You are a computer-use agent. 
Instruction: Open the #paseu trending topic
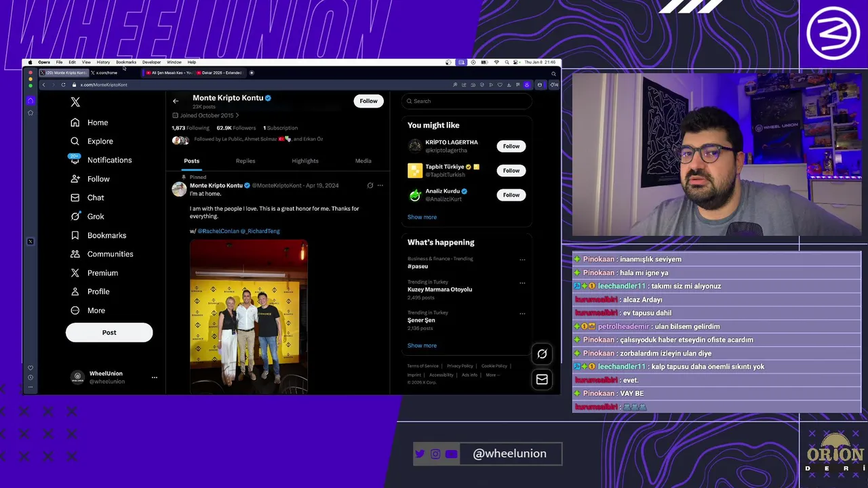(418, 266)
